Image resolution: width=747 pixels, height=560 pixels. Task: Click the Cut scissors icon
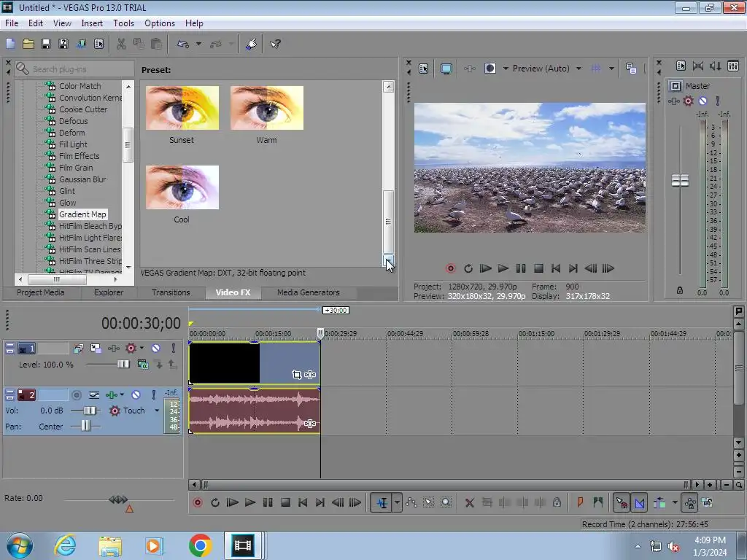coord(121,44)
